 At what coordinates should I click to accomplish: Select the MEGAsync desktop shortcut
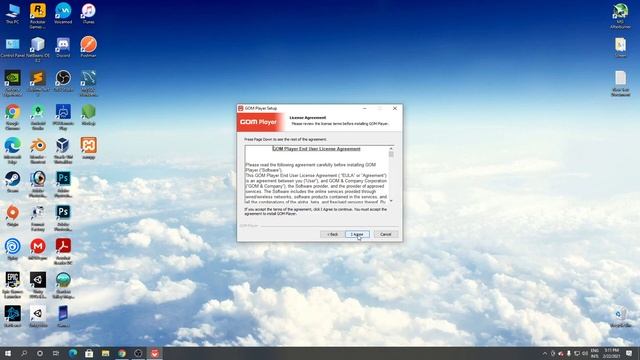pos(38,250)
